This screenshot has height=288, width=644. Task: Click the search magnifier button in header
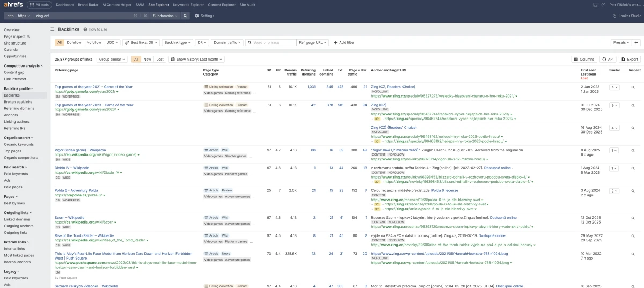click(186, 16)
